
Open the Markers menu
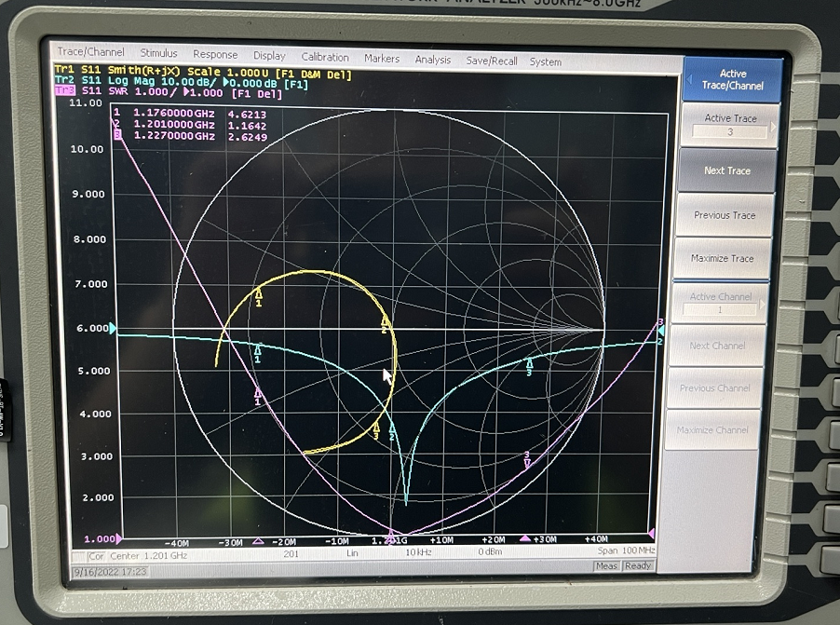382,59
